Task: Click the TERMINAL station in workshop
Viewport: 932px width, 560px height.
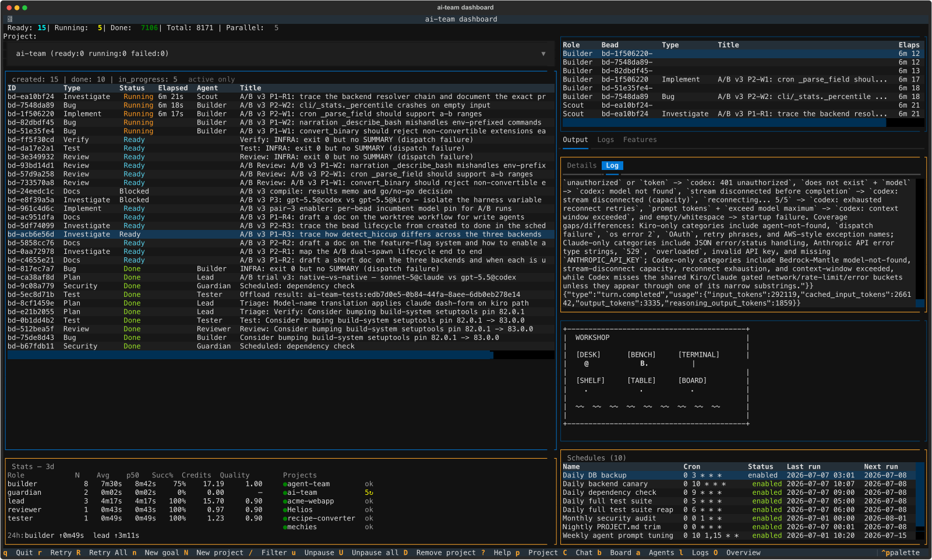Action: [699, 355]
